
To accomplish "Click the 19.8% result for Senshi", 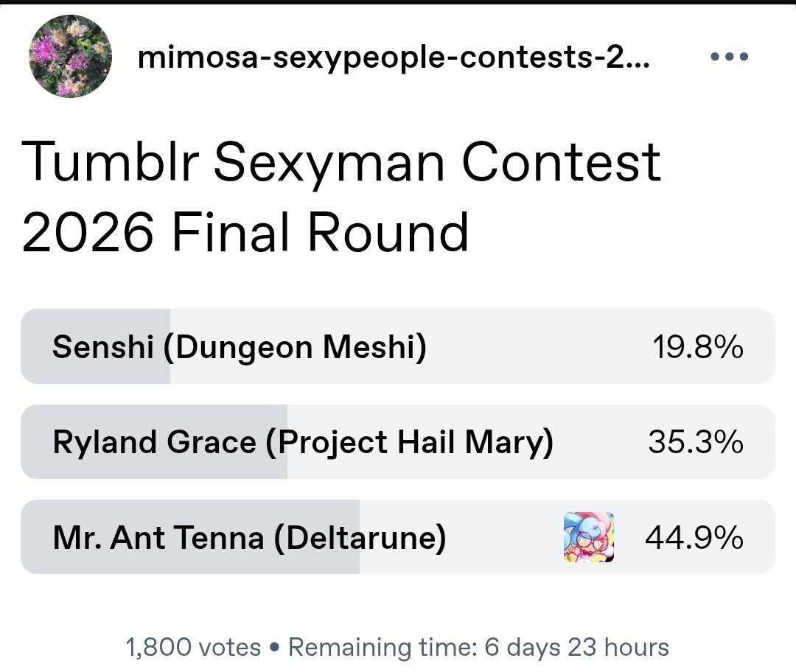I will (698, 347).
